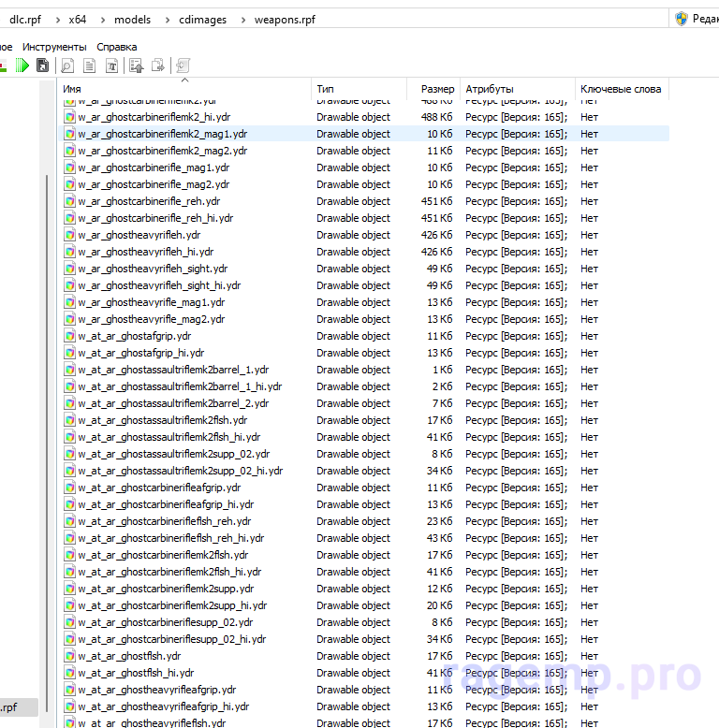The height and width of the screenshot is (728, 719).
Task: Click file icon of w_at_ar_ghostcarbineriflemk2supp.ydr
Action: coord(69,589)
